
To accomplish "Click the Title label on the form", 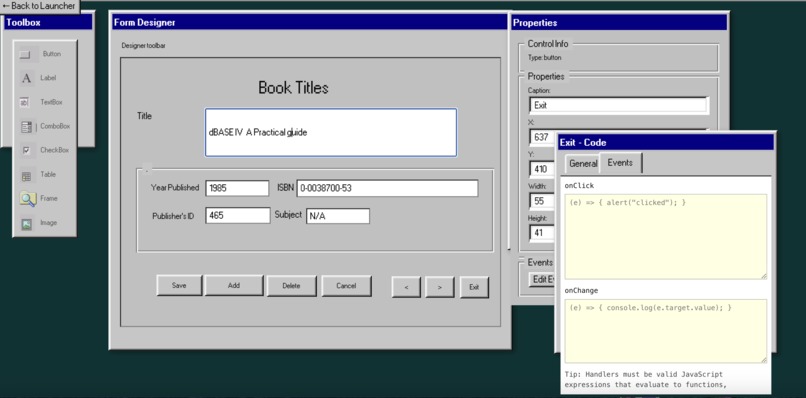I will (144, 116).
